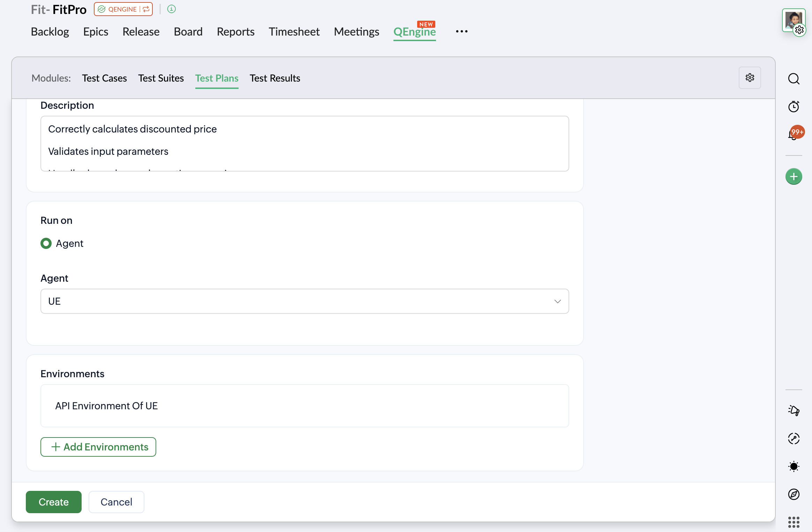Open the compass explore icon
Image resolution: width=812 pixels, height=532 pixels.
point(794,494)
